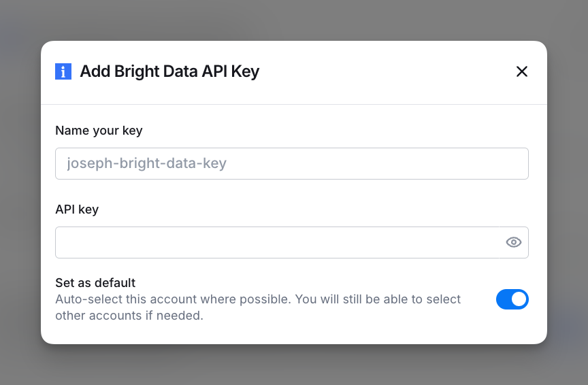
Task: Click the white knob of the default toggle
Action: pos(519,299)
